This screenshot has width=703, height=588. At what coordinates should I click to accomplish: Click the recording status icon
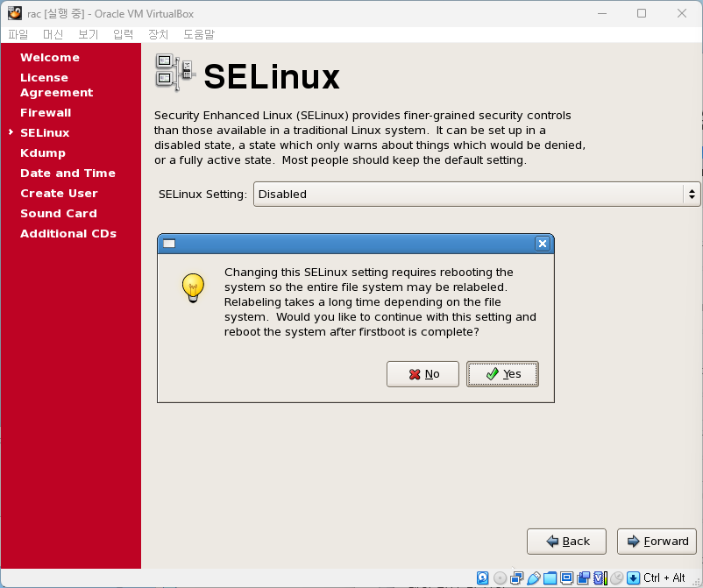[583, 577]
